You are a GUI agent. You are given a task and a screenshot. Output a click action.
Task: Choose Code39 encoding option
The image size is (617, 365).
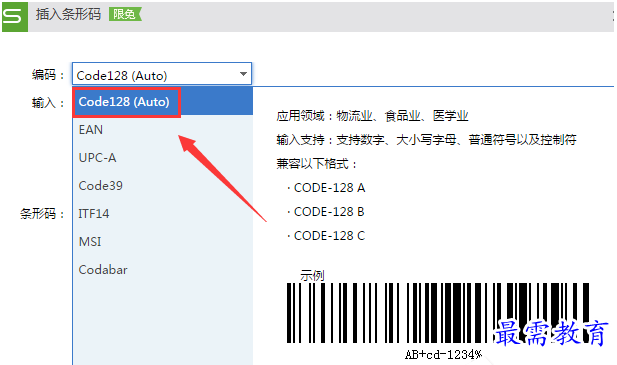[163, 185]
